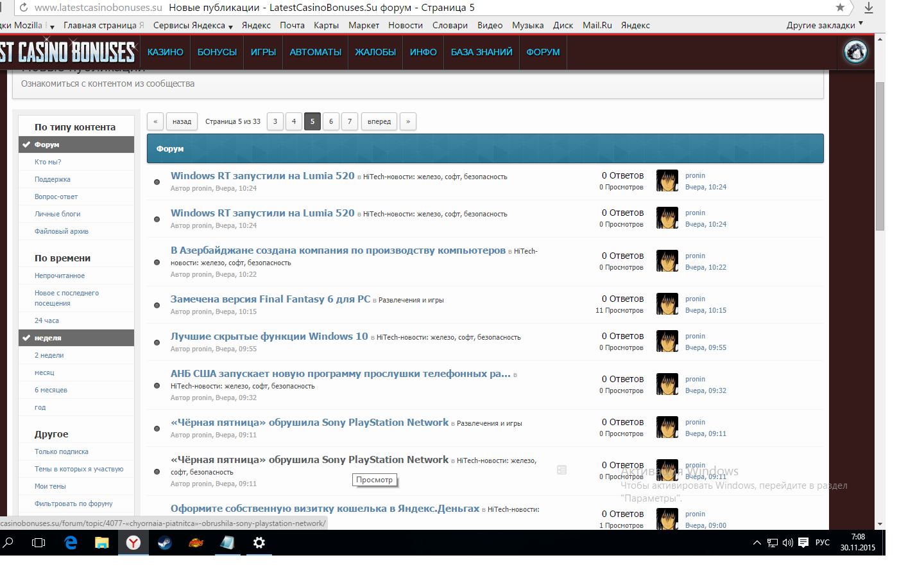Go to page 6 in pagination
The height and width of the screenshot is (578, 924).
331,121
